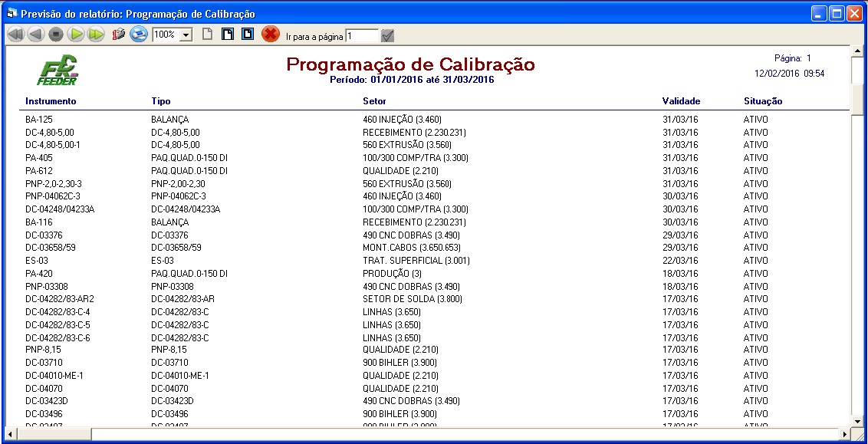Select instrument 'DC-04282/83-C-5' cell
This screenshot has width=868, height=444.
click(58, 324)
